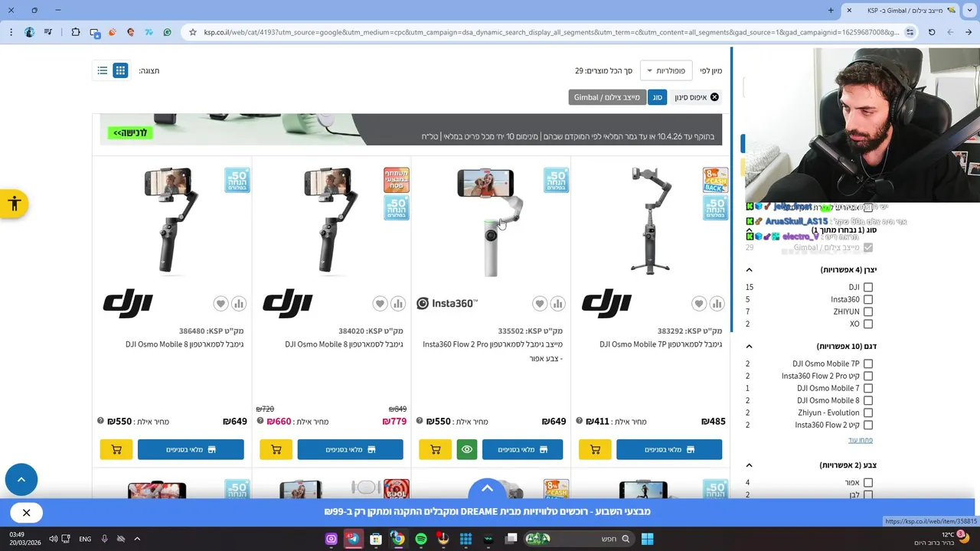Collapse the צבע filter section

click(x=749, y=465)
